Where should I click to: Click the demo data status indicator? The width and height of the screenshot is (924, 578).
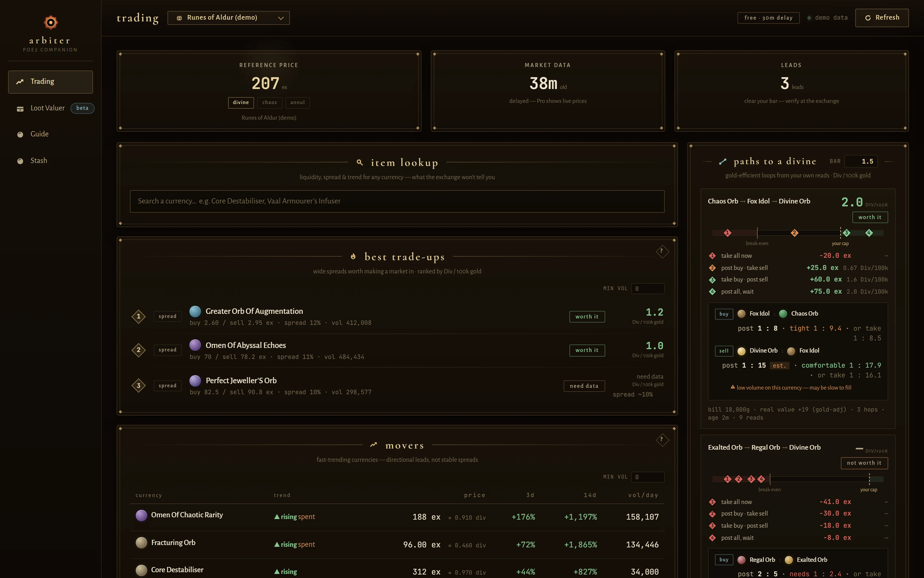[x=827, y=18]
